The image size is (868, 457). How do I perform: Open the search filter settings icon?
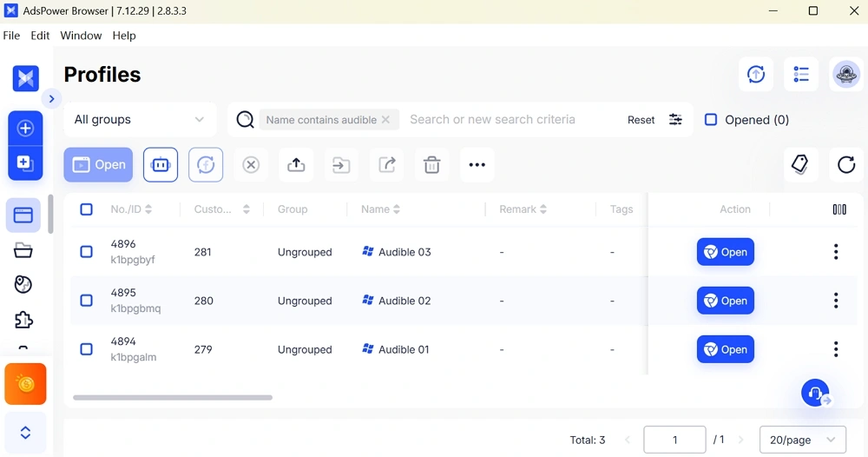(675, 120)
